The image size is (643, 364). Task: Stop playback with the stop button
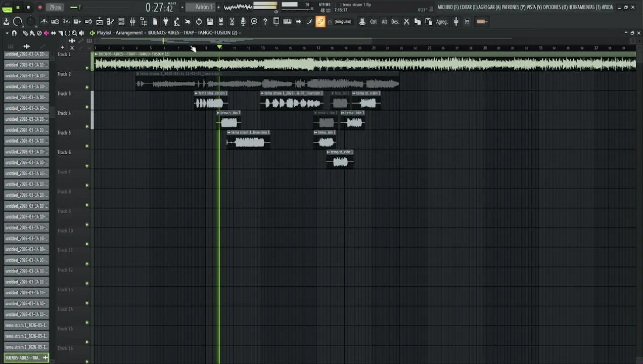[x=28, y=7]
